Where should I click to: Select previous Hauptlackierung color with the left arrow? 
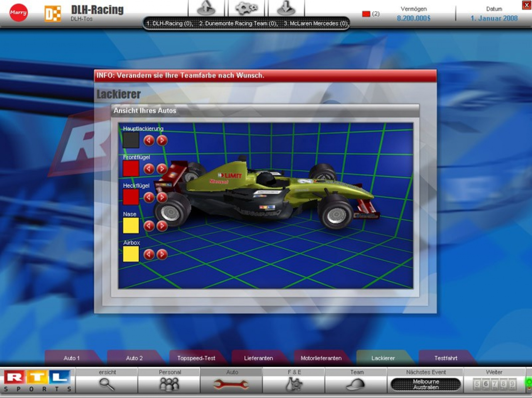149,140
